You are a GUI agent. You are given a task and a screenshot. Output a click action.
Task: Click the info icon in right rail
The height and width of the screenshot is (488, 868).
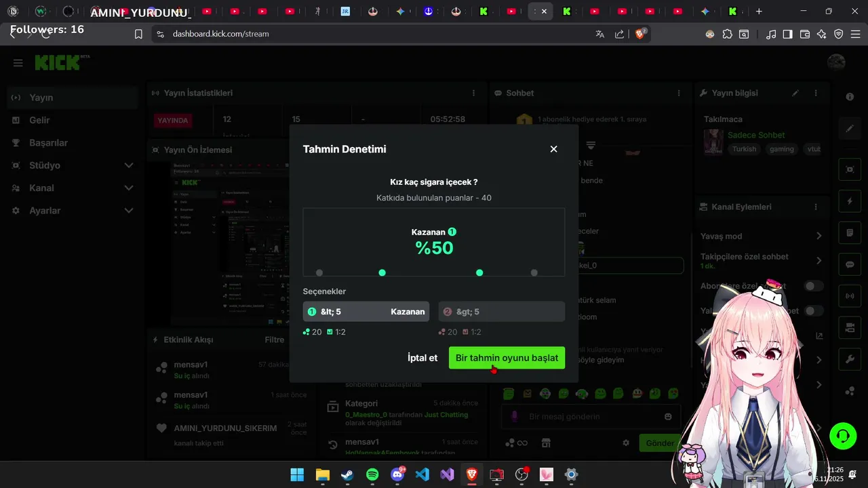(x=850, y=97)
